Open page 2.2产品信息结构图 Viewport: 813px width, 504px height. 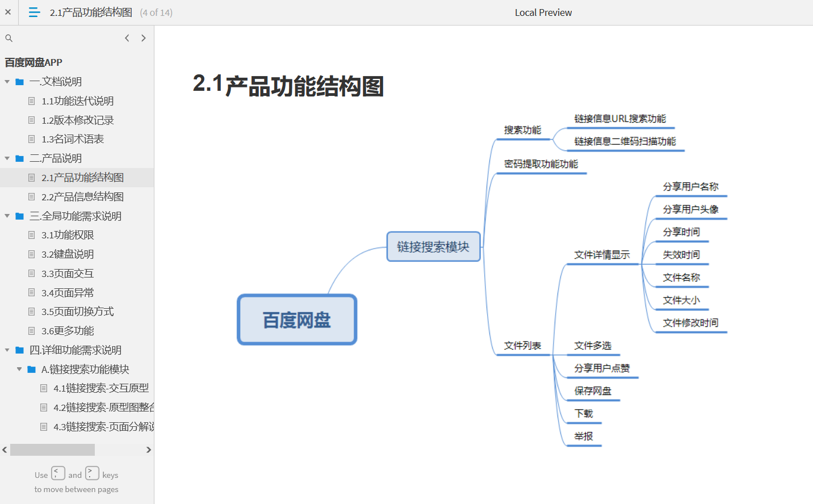82,197
